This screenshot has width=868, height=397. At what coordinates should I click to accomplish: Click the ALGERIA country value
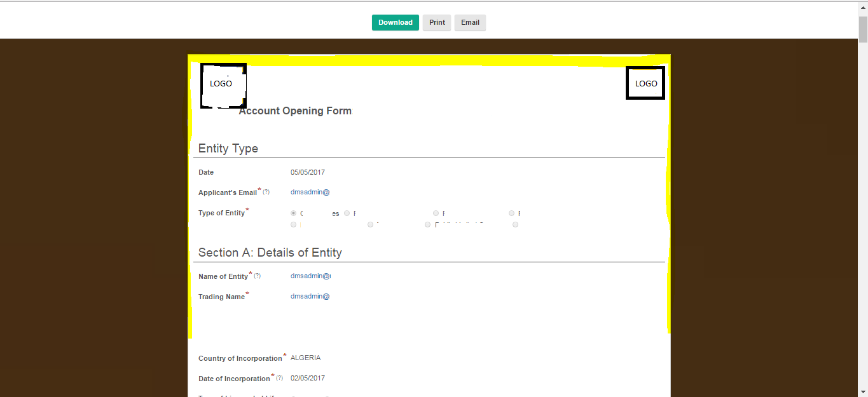306,358
